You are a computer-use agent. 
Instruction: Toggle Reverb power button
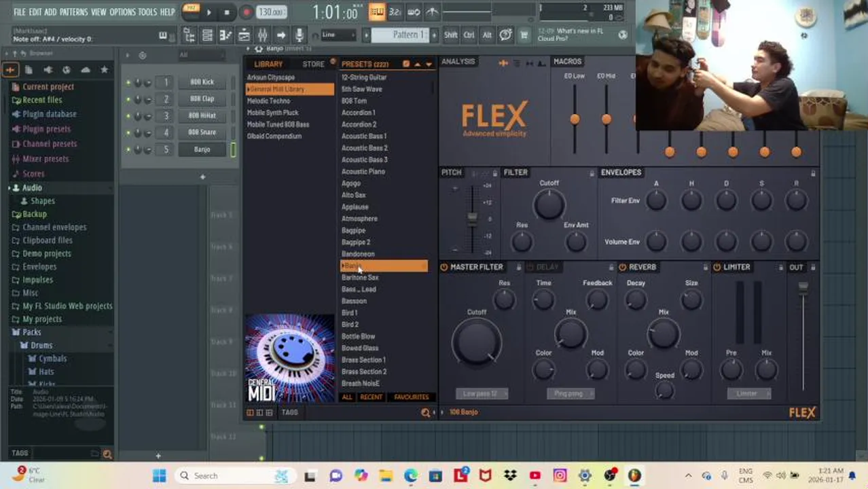(622, 268)
